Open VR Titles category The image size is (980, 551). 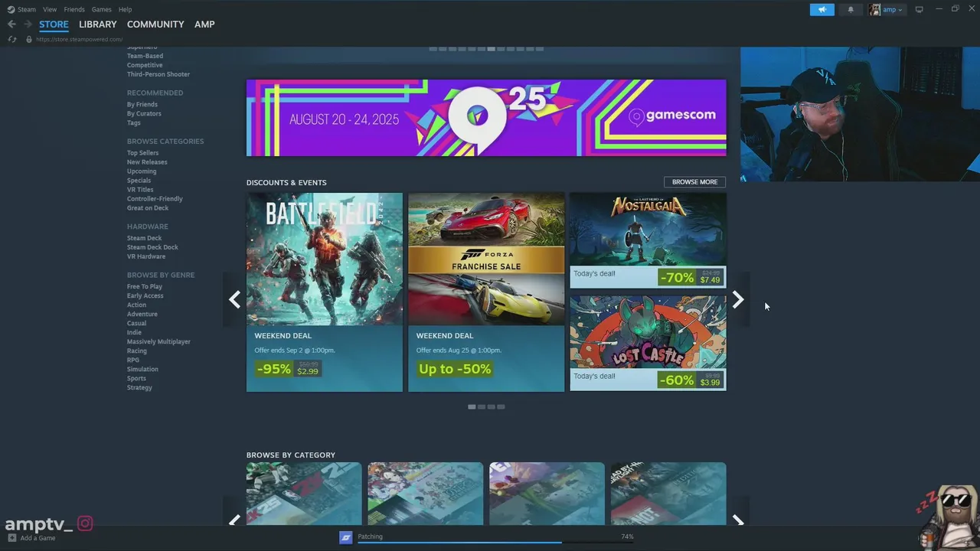coord(140,190)
